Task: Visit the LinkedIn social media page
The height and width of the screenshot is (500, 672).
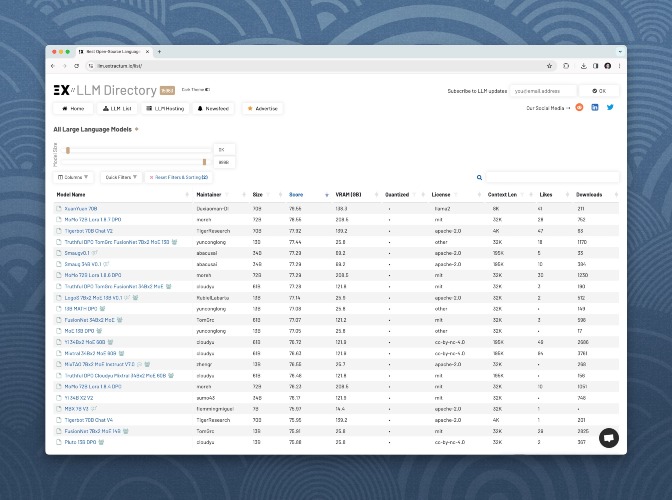Action: 595,108
